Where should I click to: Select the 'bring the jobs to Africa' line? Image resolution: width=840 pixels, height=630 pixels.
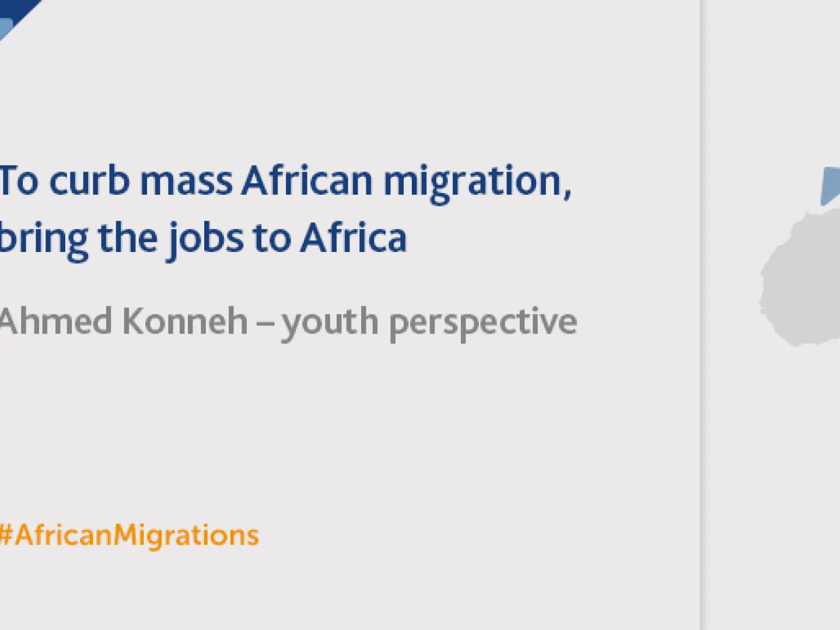click(x=202, y=238)
